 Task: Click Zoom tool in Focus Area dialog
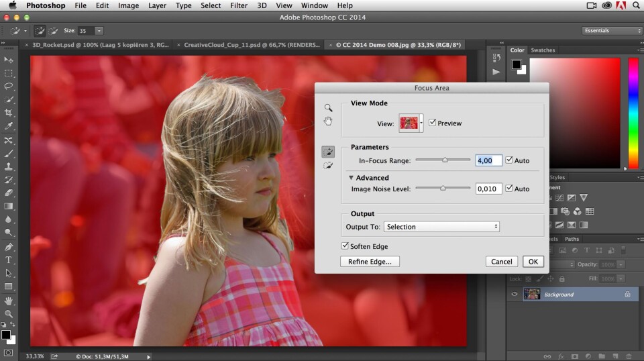coord(328,108)
